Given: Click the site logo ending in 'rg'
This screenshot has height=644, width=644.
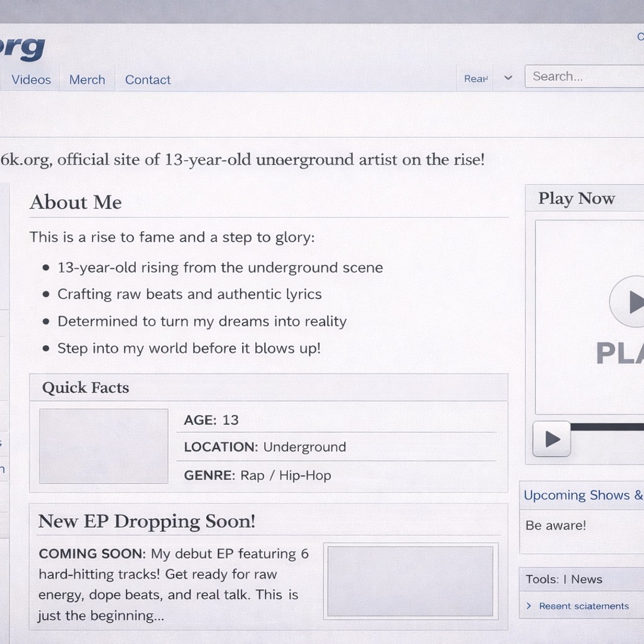Looking at the screenshot, I should pos(23,48).
